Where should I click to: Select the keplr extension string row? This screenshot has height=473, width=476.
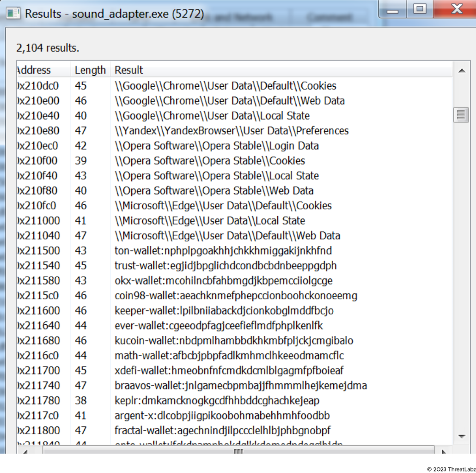coord(217,400)
